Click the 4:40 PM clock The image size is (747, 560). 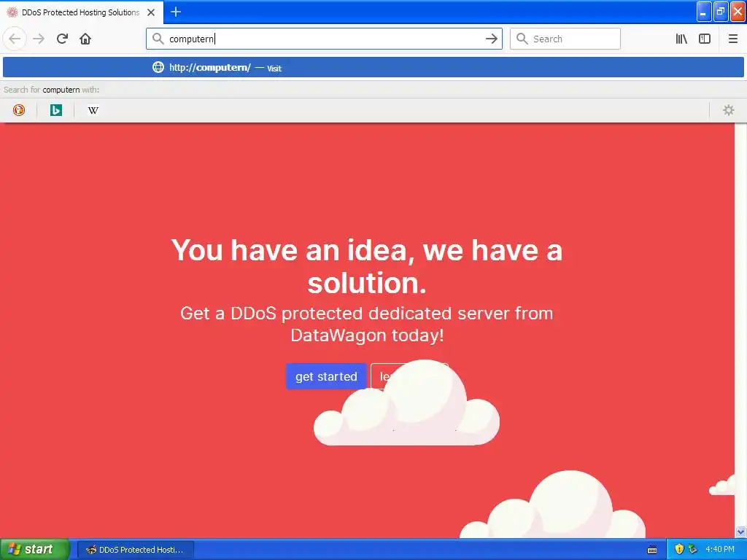tap(720, 549)
